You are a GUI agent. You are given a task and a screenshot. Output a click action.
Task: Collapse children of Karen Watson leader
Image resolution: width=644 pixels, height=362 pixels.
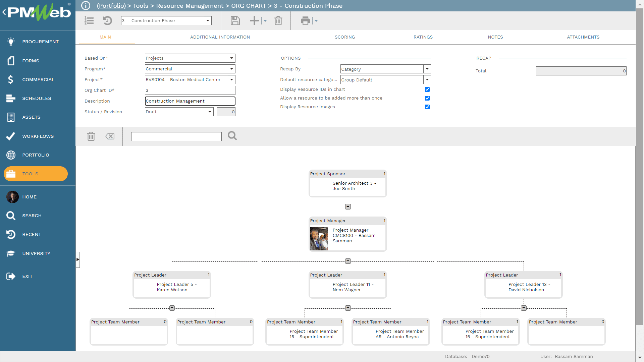(172, 308)
